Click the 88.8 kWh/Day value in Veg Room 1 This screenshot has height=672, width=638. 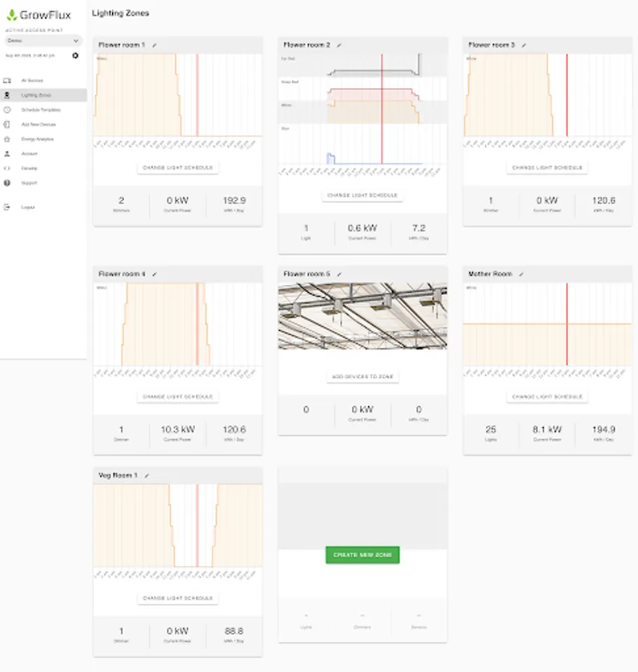point(234,631)
